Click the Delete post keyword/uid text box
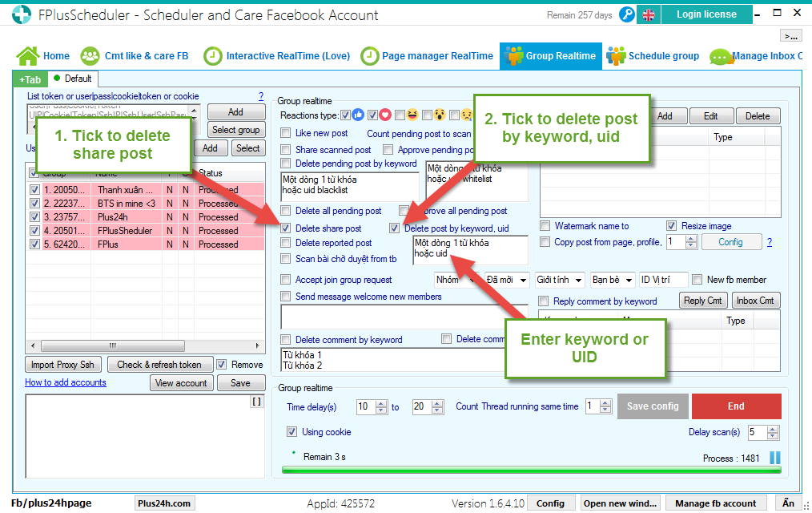Screen dimensions: 812x513 [470, 249]
